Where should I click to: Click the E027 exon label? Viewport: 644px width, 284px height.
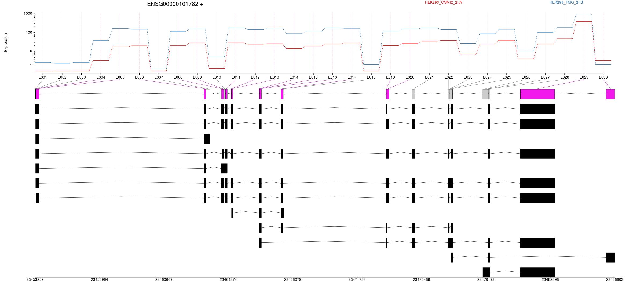coord(545,77)
